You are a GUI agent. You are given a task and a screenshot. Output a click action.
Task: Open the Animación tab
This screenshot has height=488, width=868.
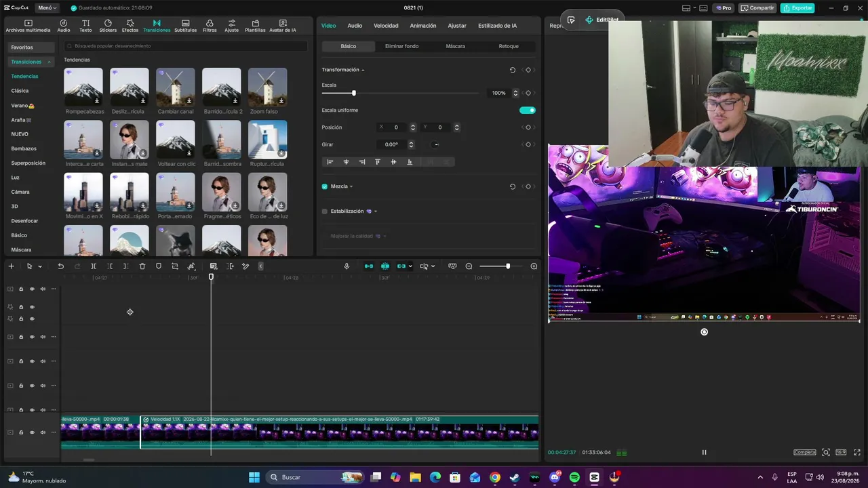(x=423, y=26)
